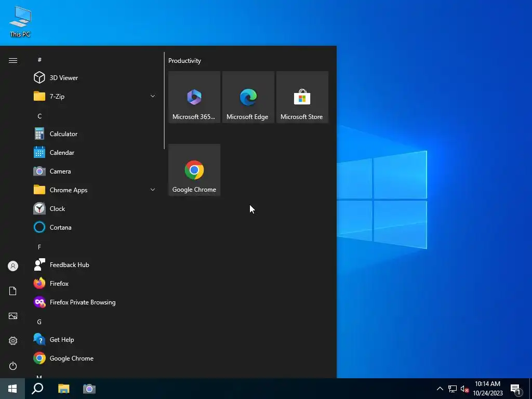The width and height of the screenshot is (532, 399).
Task: Select the This PC desktop icon
Action: 20,22
